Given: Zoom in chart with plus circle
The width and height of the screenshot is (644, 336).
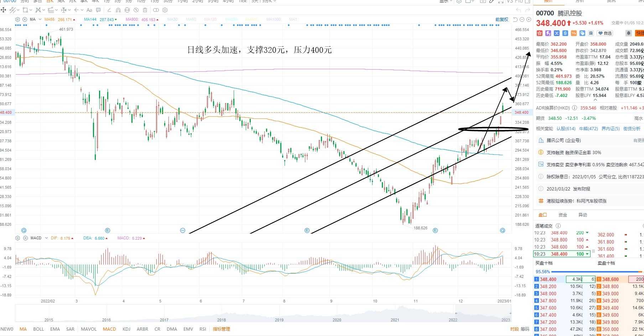Looking at the screenshot, I should (529, 20).
